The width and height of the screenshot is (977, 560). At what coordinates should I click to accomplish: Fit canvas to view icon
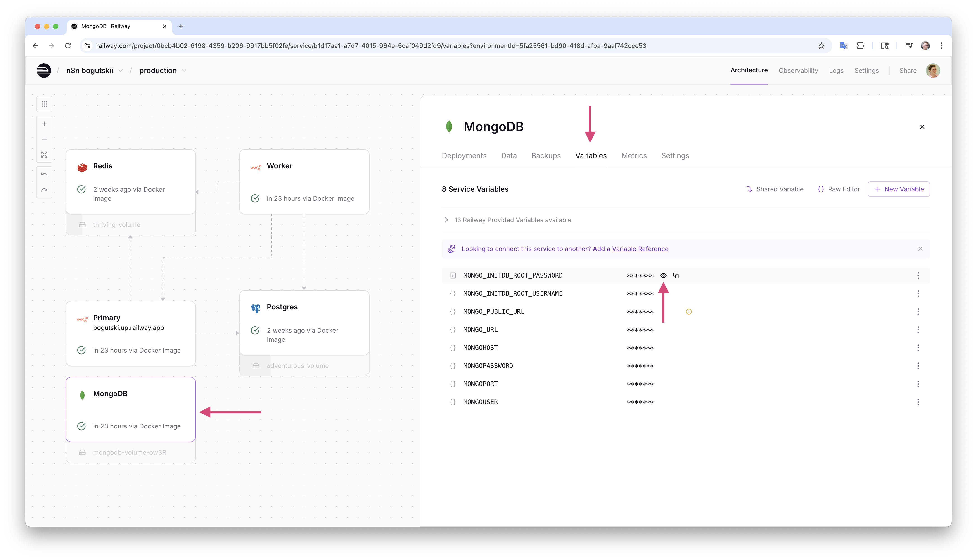44,155
